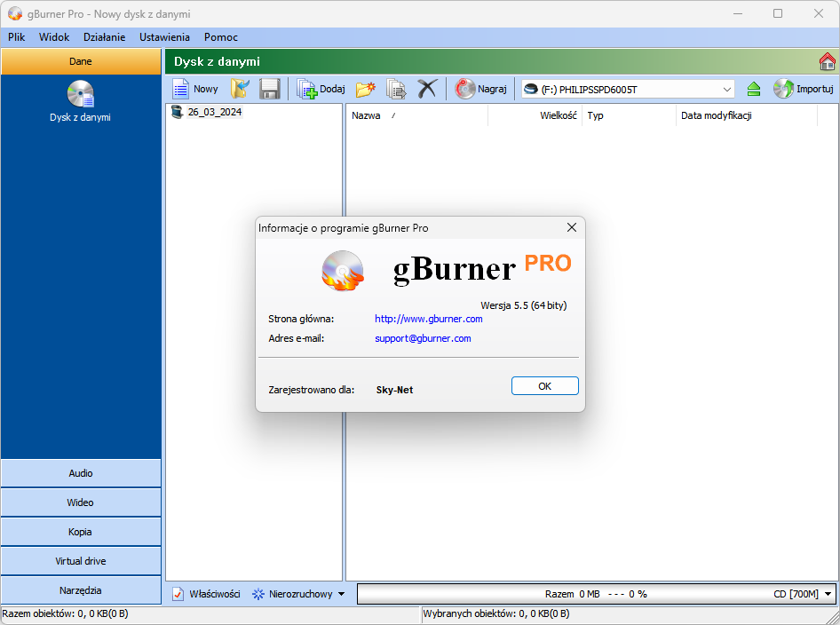Select the Dysk z danymi disc icon
The width and height of the screenshot is (840, 625).
click(80, 94)
